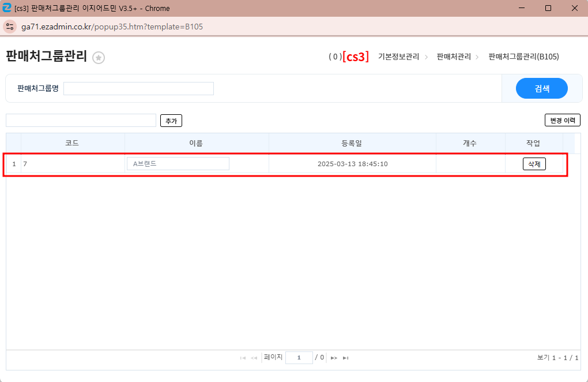Click the ezadmin logo in title bar

point(7,8)
